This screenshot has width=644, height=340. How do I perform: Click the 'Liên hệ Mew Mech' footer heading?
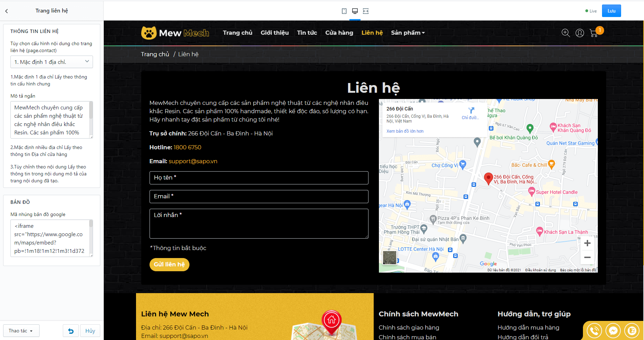(x=175, y=314)
